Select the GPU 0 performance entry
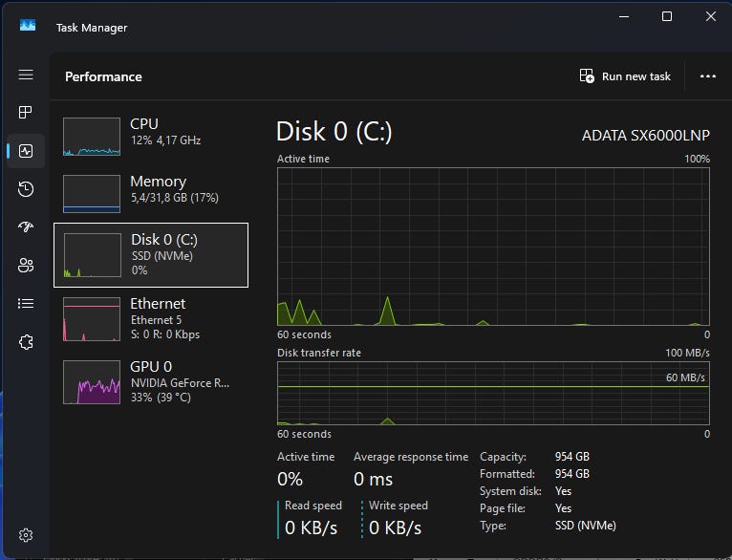The height and width of the screenshot is (560, 732). pyautogui.click(x=151, y=381)
